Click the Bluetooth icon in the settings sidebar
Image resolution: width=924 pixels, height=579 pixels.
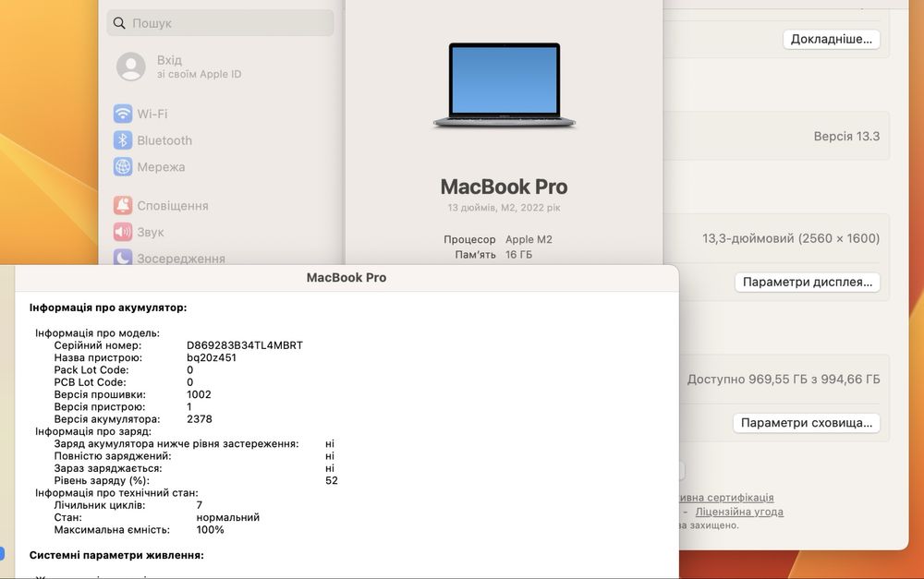[x=123, y=140]
